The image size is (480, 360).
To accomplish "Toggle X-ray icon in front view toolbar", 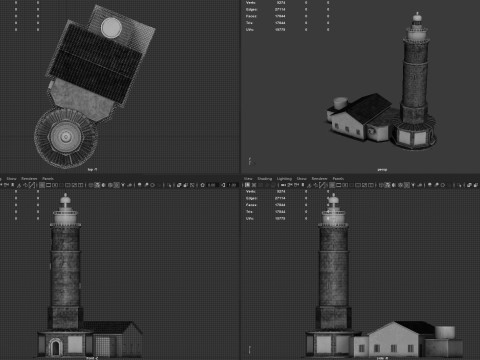I will point(179,185).
